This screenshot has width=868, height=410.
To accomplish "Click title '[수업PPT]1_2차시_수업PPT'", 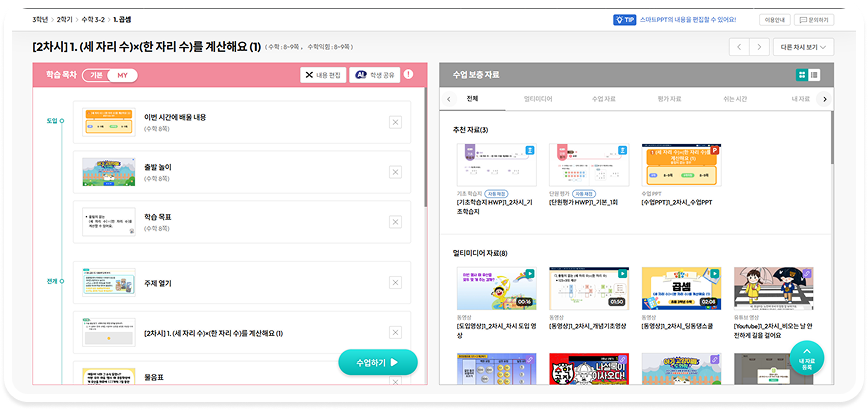I will tap(677, 203).
